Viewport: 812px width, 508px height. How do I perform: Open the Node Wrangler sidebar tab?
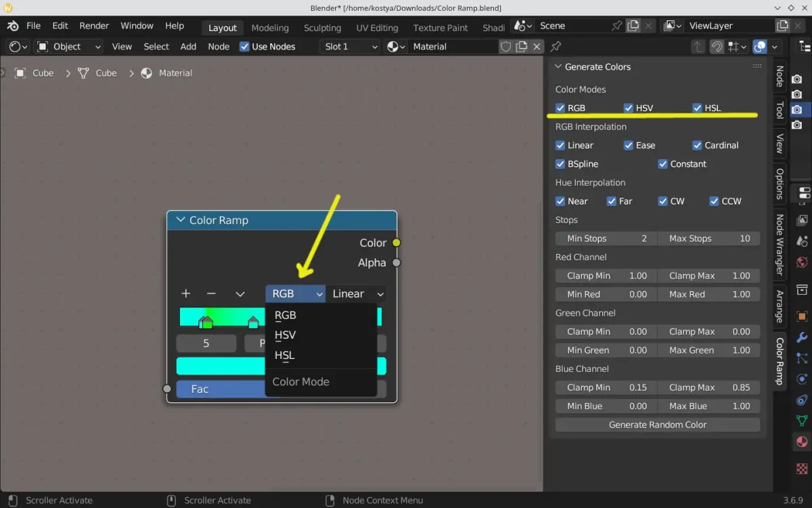(x=780, y=245)
